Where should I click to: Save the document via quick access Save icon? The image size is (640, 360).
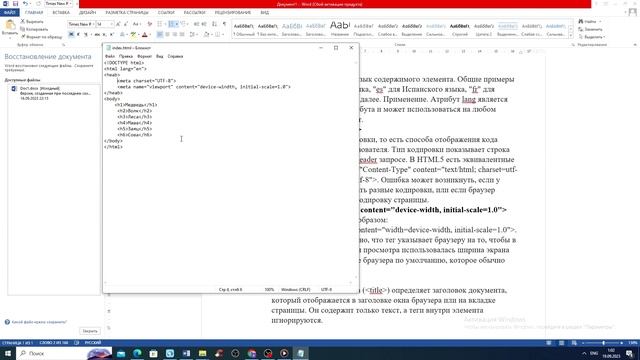16,4
